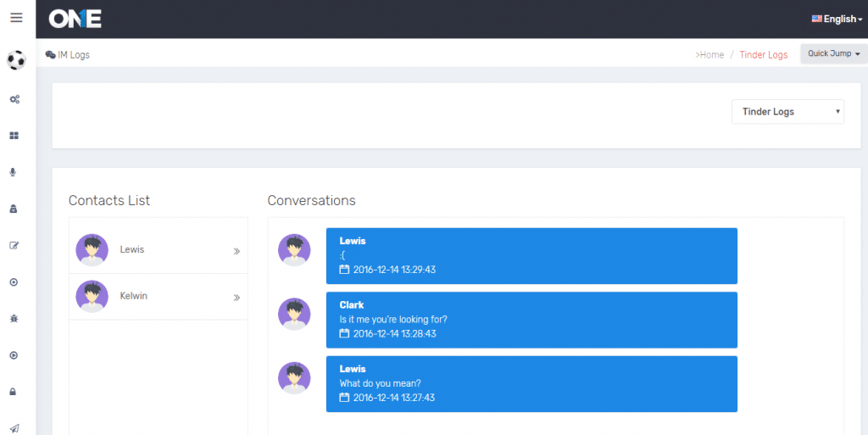Click Clark's message avatar thumbnail
Image resolution: width=868 pixels, height=435 pixels.
pyautogui.click(x=294, y=314)
